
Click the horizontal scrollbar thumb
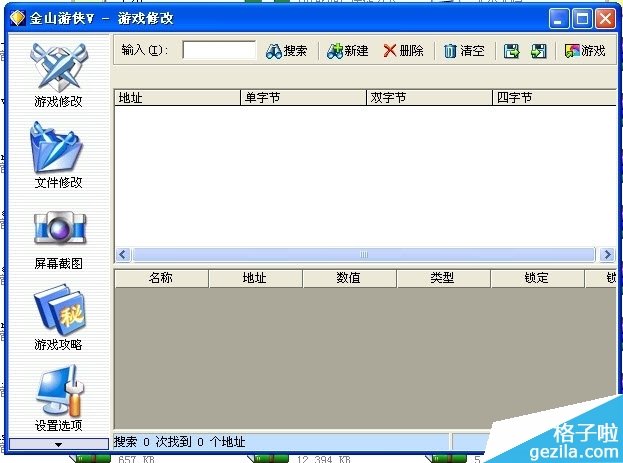point(364,254)
